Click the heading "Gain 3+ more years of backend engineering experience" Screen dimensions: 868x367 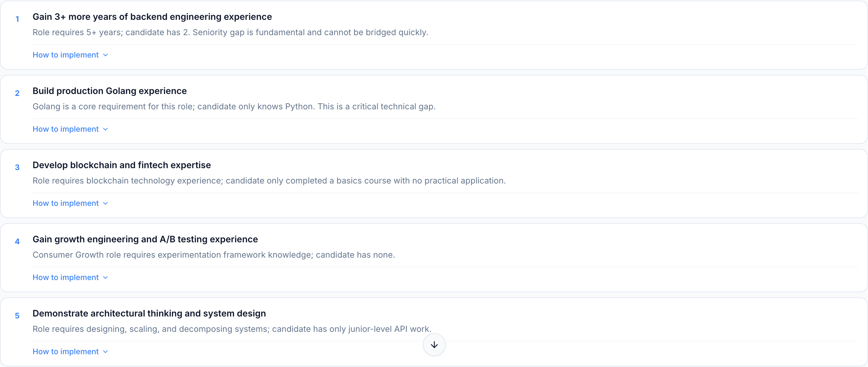152,17
